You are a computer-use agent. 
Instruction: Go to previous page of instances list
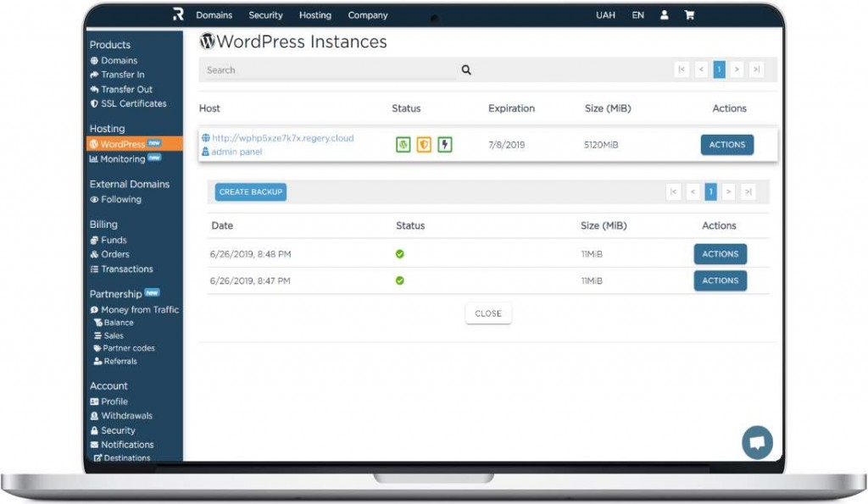701,69
